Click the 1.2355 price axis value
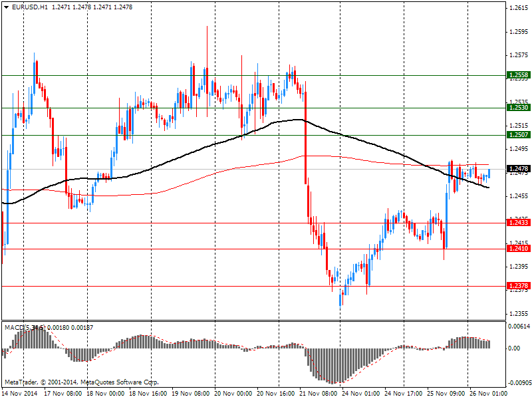 pos(519,313)
